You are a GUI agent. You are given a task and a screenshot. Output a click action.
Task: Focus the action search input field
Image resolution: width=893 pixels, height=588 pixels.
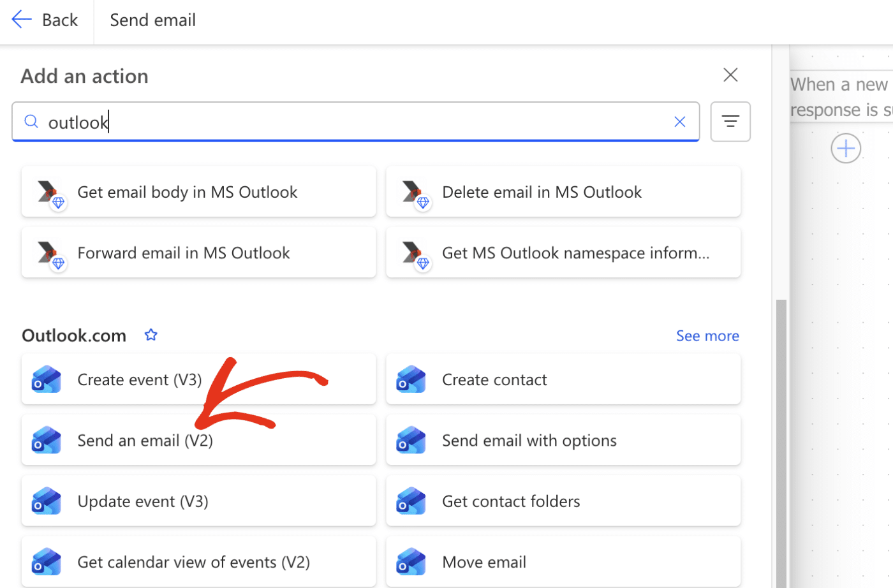point(355,121)
